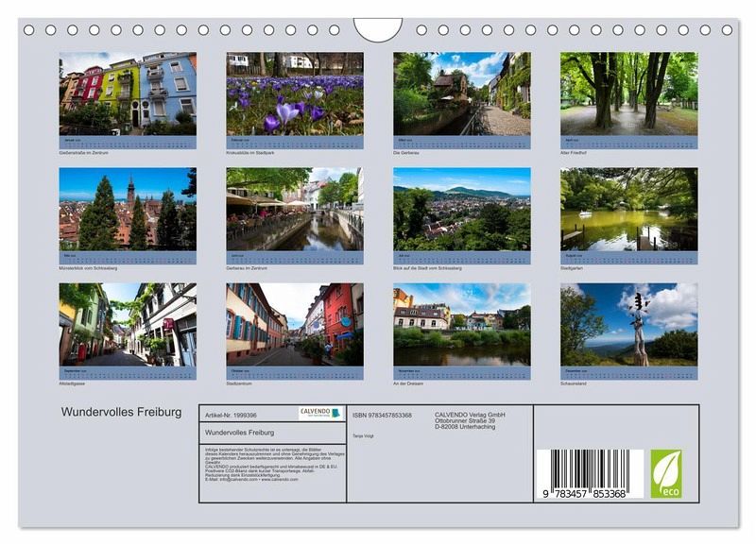This screenshot has width=756, height=545.
Task: Click the large Wundervolles Freiburg title
Action: pyautogui.click(x=122, y=412)
